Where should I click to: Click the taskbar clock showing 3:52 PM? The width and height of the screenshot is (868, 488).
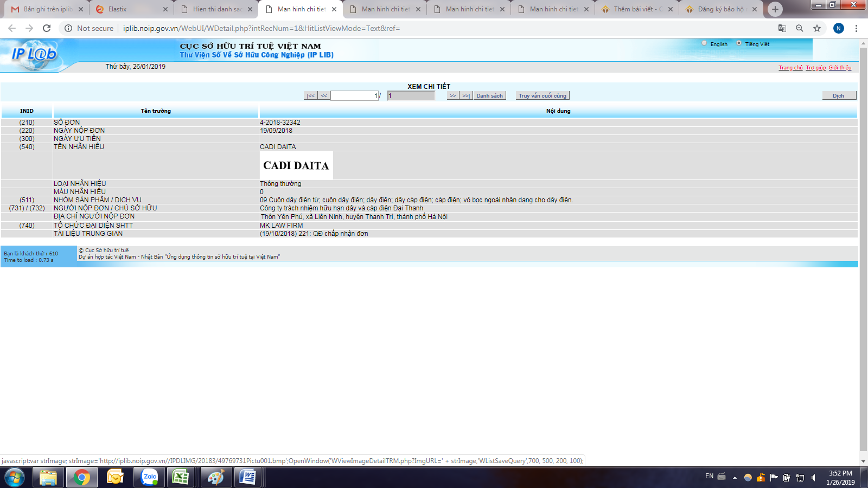tap(840, 478)
